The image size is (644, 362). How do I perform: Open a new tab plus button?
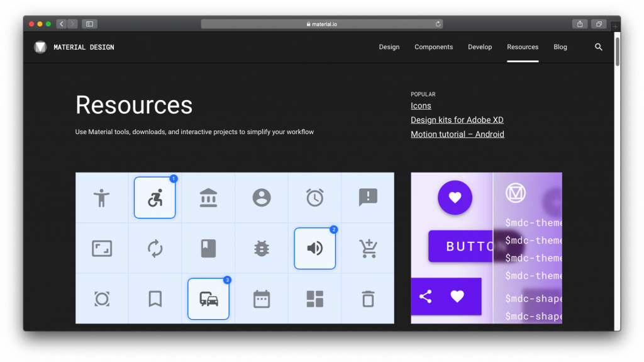tap(615, 26)
